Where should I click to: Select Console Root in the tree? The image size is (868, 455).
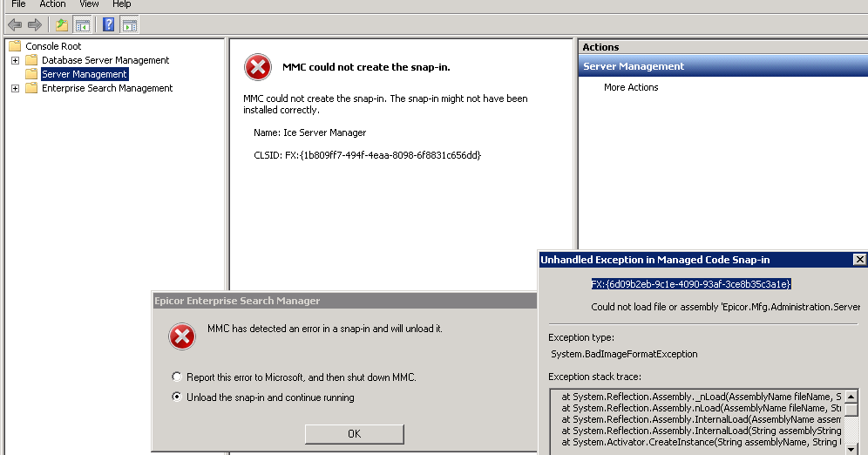[x=53, y=46]
